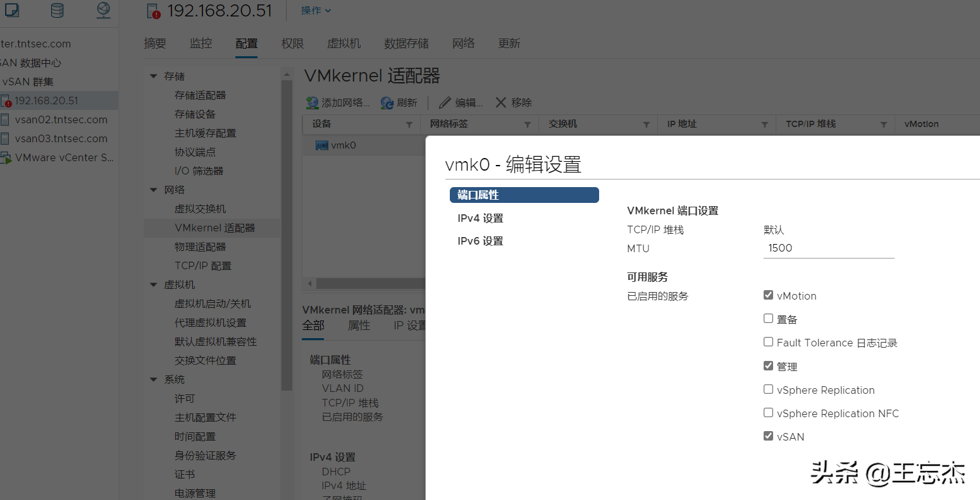Screen dimensions: 980x500
Task: Click the Add Networking icon
Action: [312, 102]
